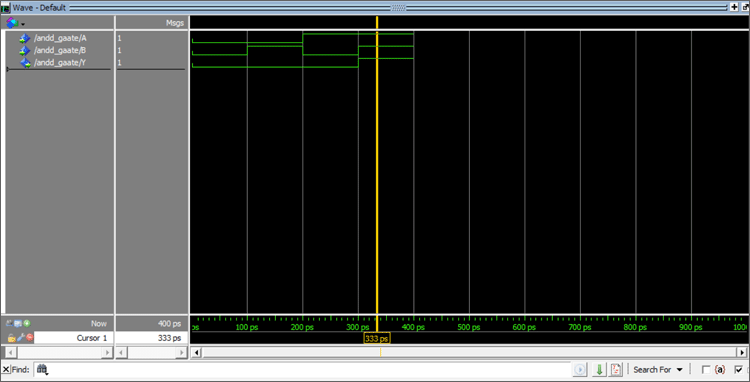Toggle leaf names icon above Cursor 1 lock
Viewport: 750px width, 382px height.
pyautogui.click(x=10, y=323)
